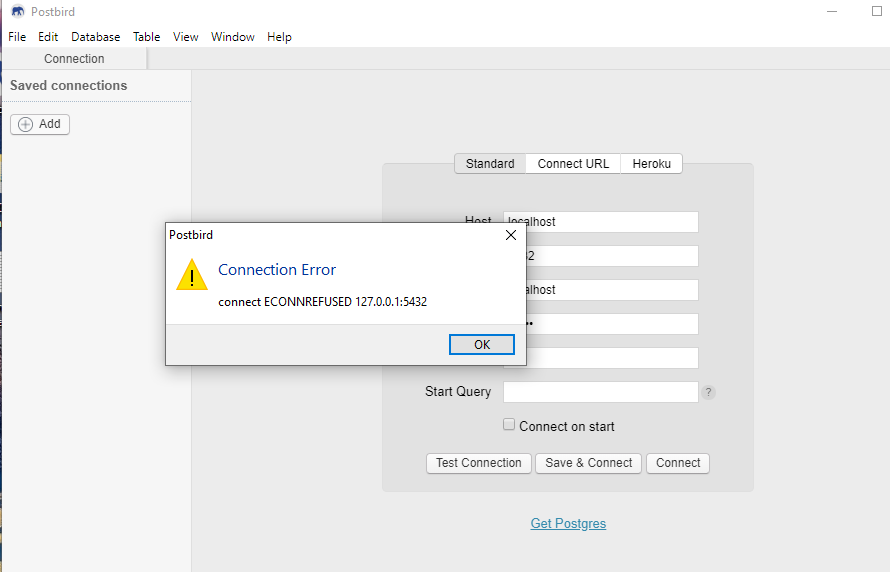
Task: Switch to the Heroku tab
Action: coord(651,163)
